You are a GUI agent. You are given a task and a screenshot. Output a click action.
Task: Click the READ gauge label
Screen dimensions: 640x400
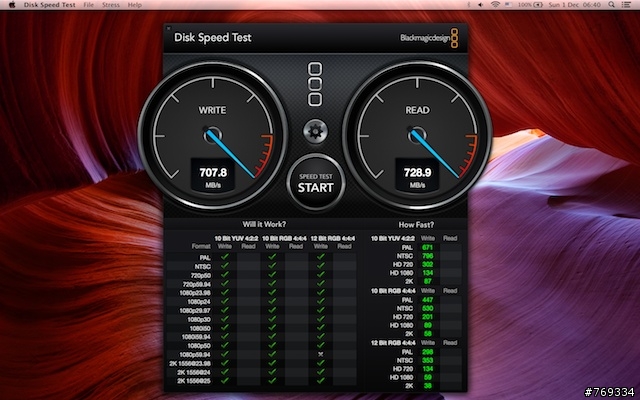click(417, 110)
